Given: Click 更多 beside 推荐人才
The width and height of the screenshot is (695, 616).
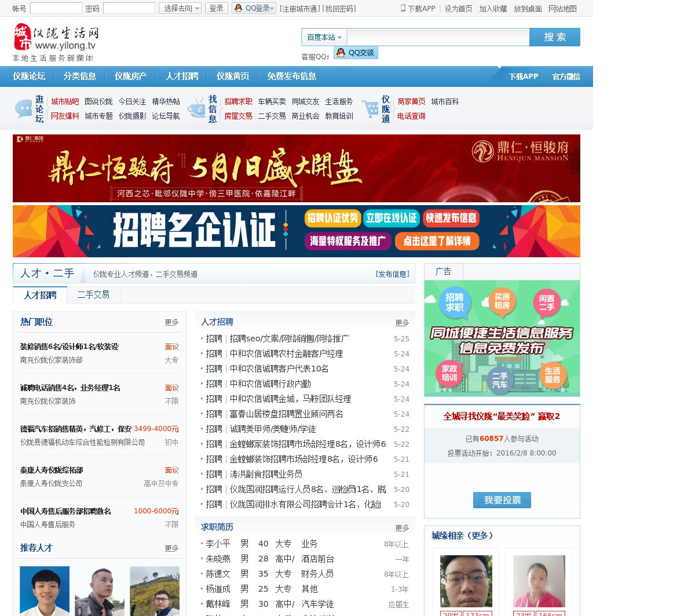Looking at the screenshot, I should tap(171, 548).
